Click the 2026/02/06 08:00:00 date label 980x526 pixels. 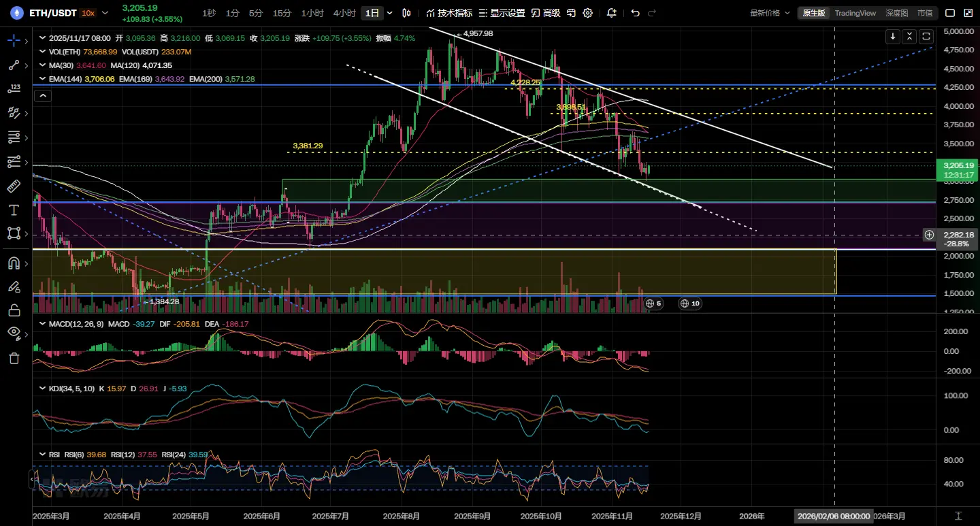[x=835, y=516]
